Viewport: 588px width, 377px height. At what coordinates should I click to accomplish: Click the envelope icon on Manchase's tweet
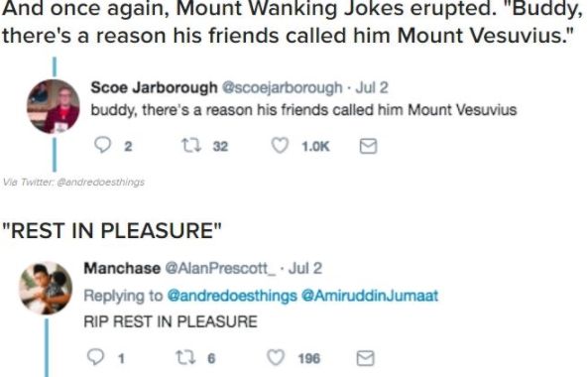tap(365, 358)
